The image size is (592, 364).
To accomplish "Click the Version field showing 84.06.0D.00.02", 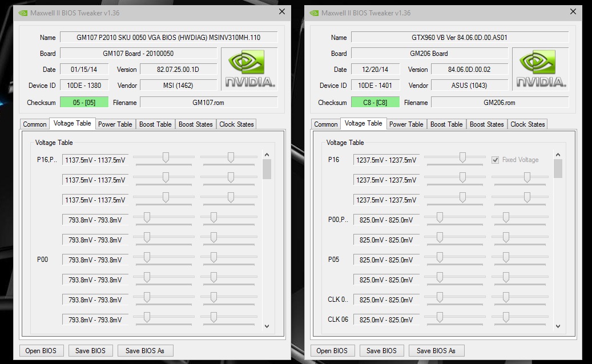I will click(469, 70).
